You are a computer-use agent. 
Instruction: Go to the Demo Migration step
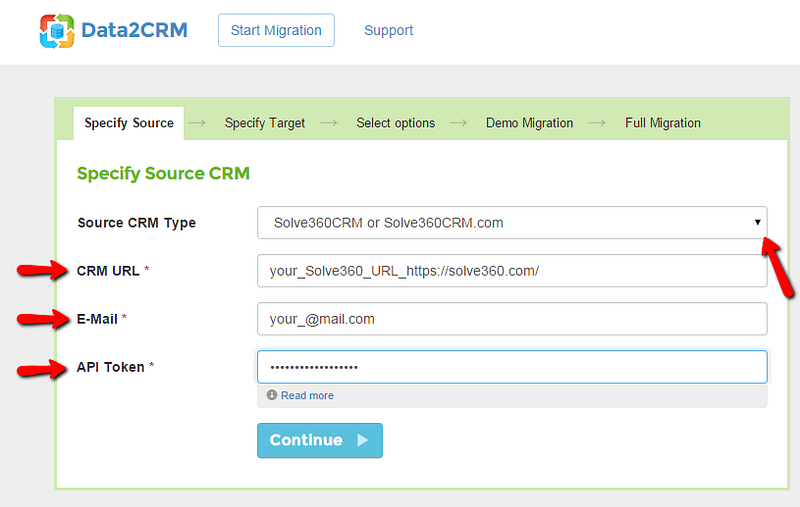point(529,123)
